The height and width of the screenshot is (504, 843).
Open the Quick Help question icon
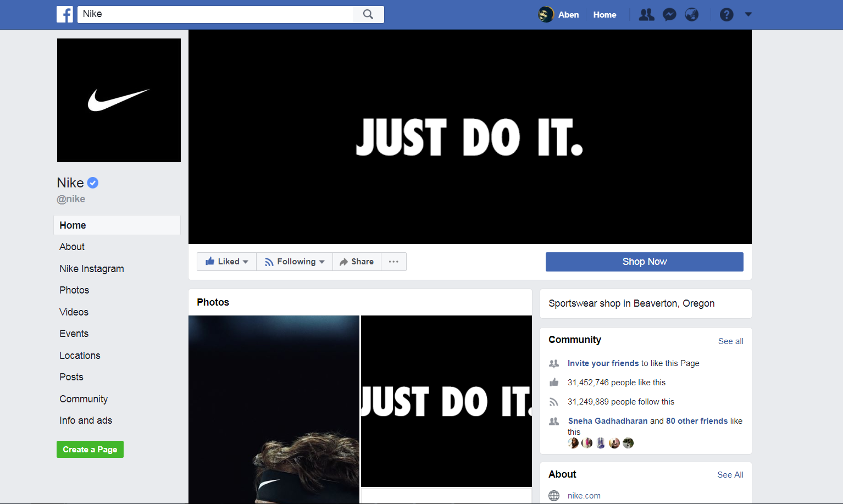tap(726, 15)
